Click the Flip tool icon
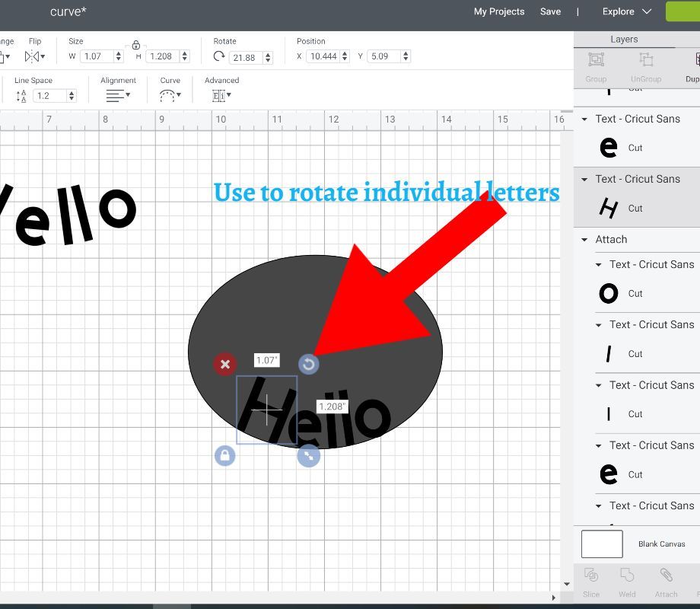This screenshot has width=700, height=609. pos(35,57)
